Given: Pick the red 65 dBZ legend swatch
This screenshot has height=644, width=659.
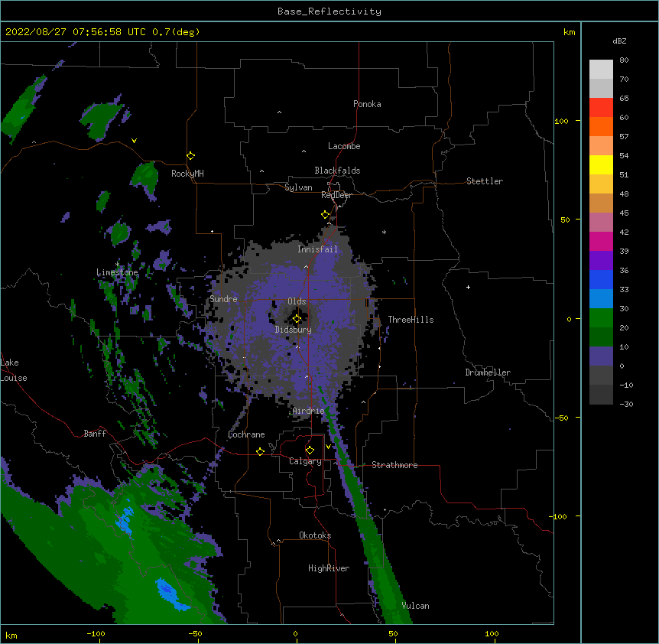Looking at the screenshot, I should click(601, 108).
